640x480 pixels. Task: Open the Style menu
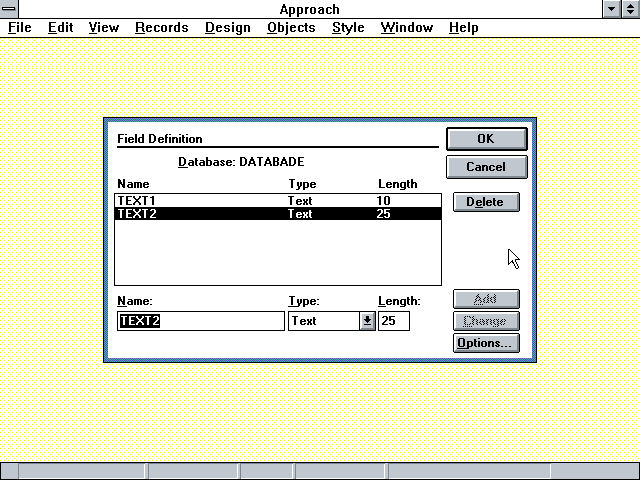pyautogui.click(x=348, y=27)
